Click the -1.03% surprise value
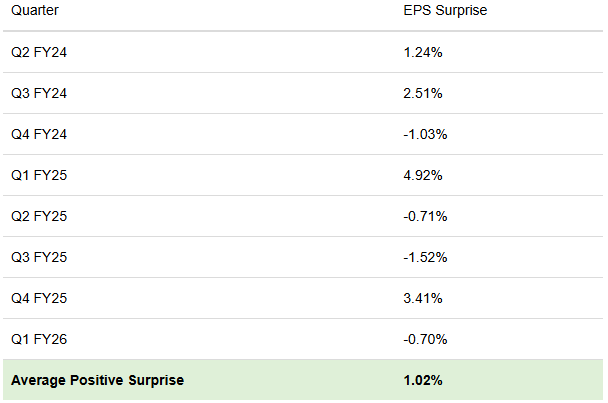This screenshot has height=403, width=608. (425, 134)
